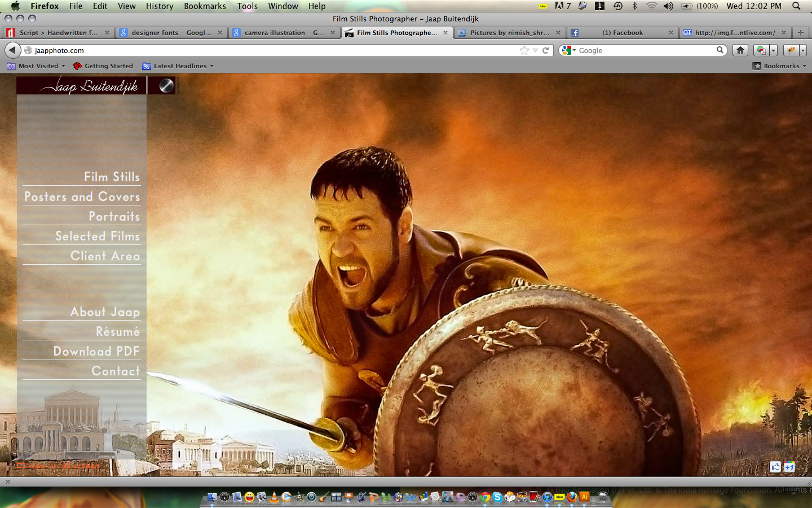Open the Bluetooth menu bar icon
This screenshot has height=508, width=812.
(x=634, y=6)
